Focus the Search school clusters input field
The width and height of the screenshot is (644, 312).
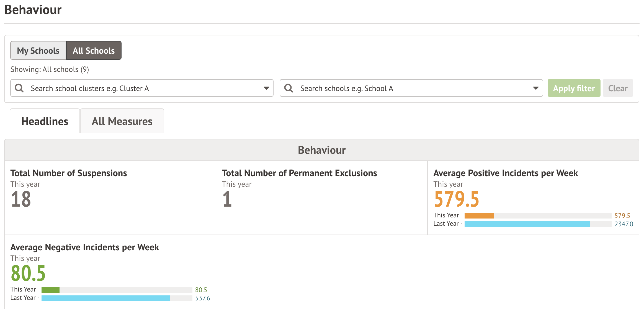point(144,88)
